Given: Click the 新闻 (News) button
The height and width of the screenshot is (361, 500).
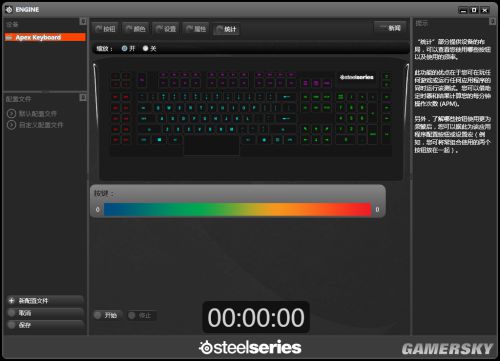Looking at the screenshot, I should [390, 28].
